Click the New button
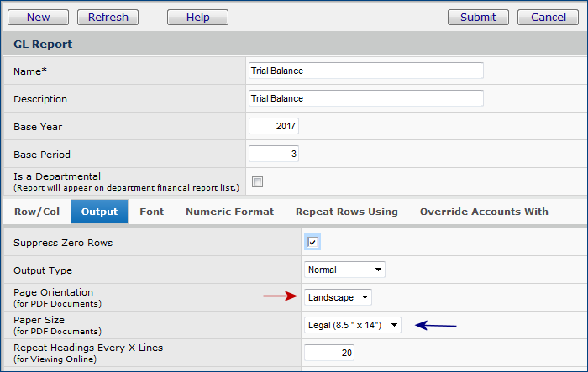This screenshot has width=588, height=372. coord(39,17)
